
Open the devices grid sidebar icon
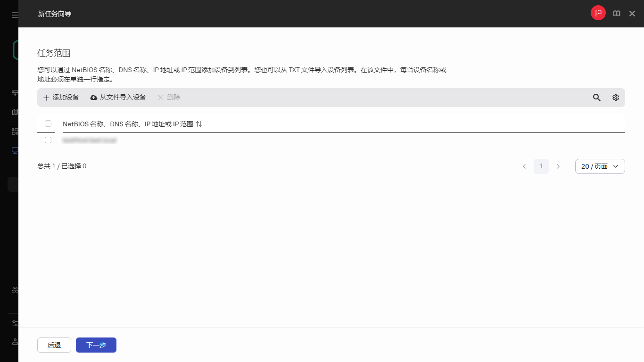coord(14,131)
